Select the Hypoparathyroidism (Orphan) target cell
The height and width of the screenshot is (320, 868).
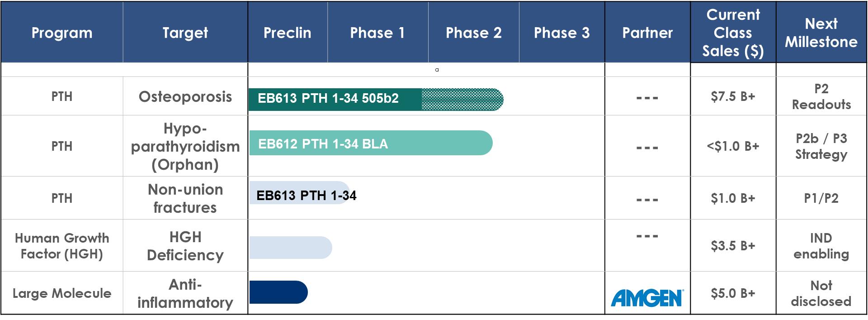[185, 146]
